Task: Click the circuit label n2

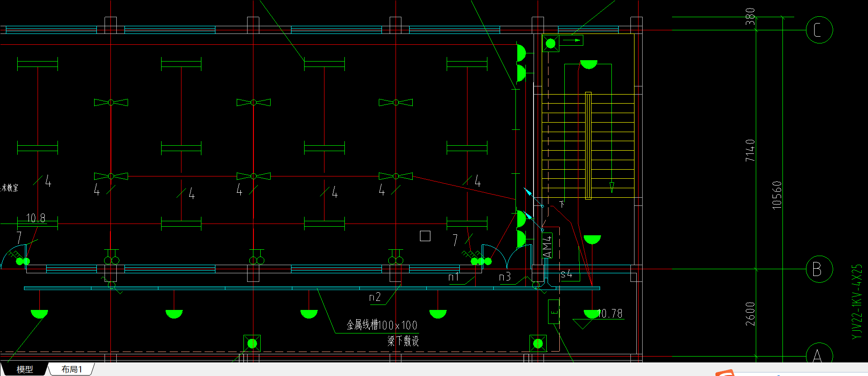Action: 375,297
